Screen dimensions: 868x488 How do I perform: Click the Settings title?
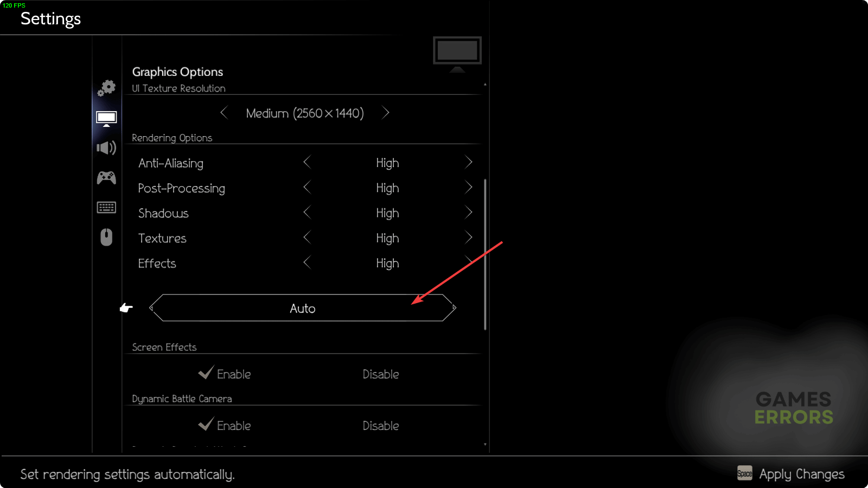[50, 19]
